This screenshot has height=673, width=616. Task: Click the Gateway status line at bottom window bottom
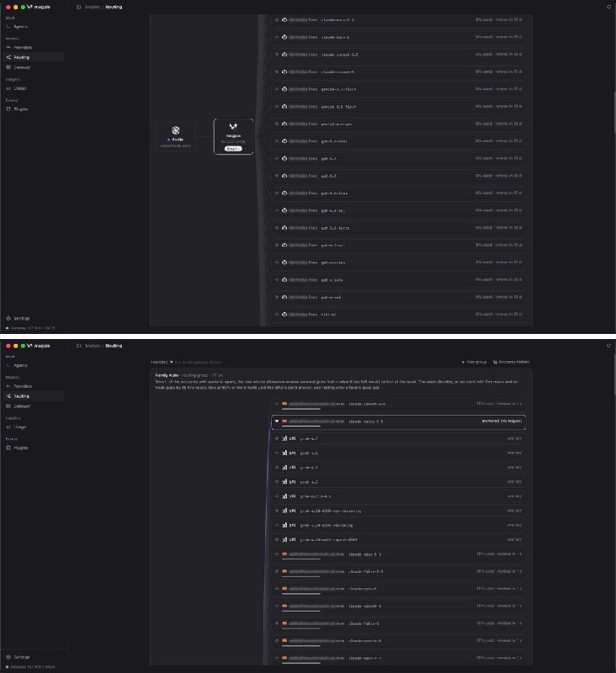point(30,666)
